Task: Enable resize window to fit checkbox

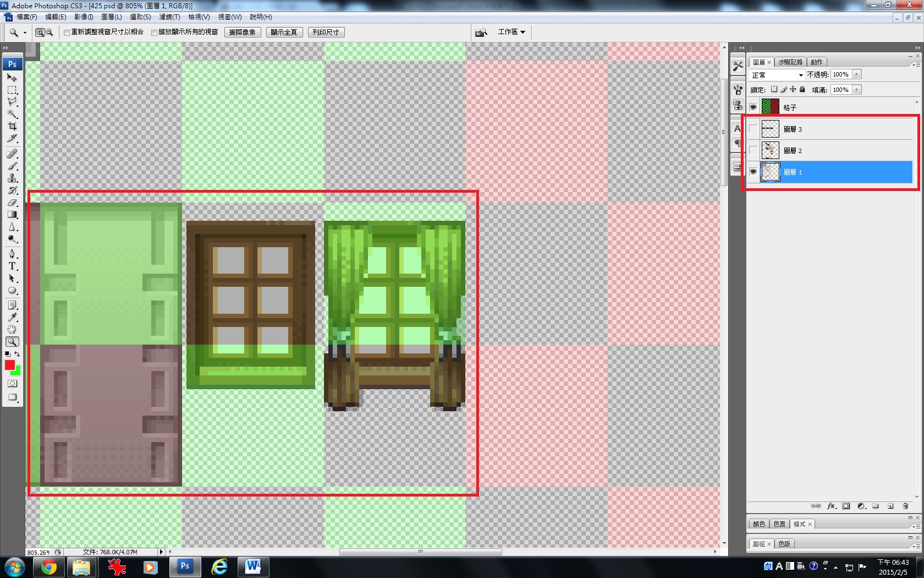Action: (x=67, y=32)
